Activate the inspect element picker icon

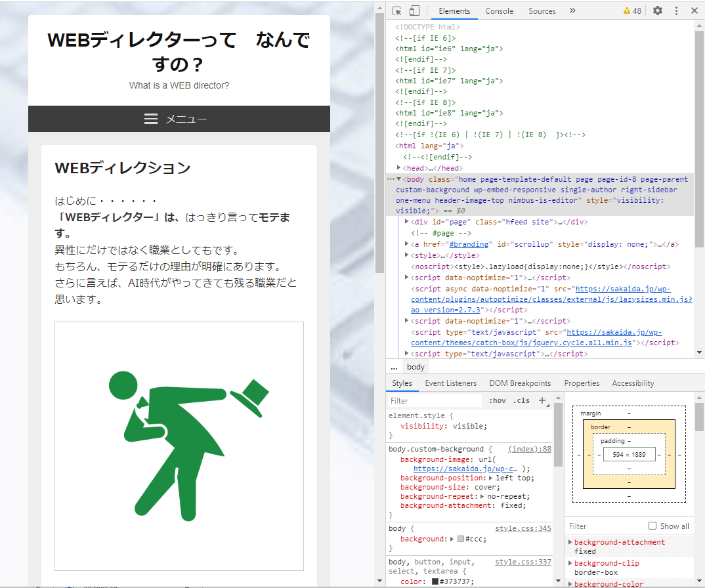396,10
